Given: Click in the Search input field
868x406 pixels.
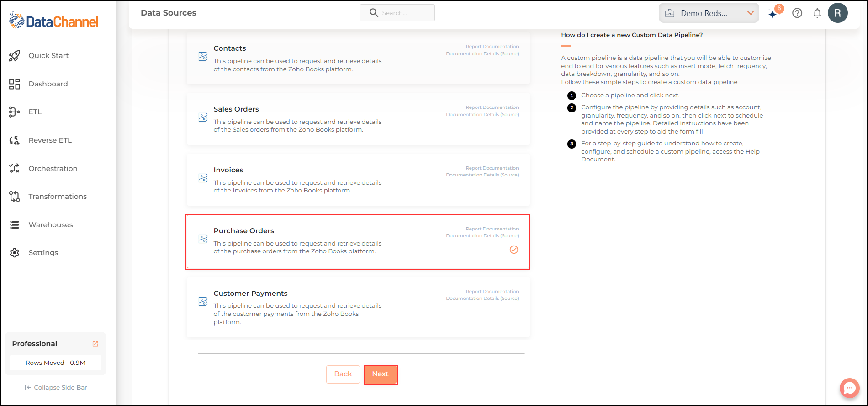Looking at the screenshot, I should click(397, 13).
